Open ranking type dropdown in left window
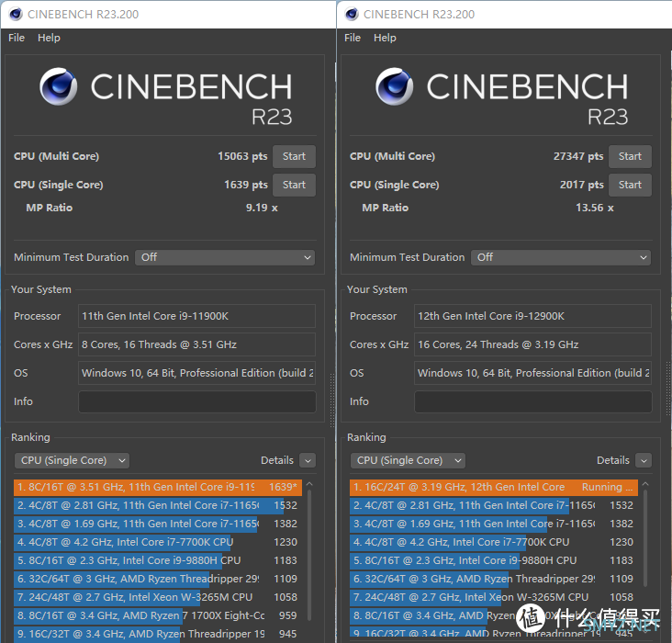This screenshot has height=643, width=672. 72,460
